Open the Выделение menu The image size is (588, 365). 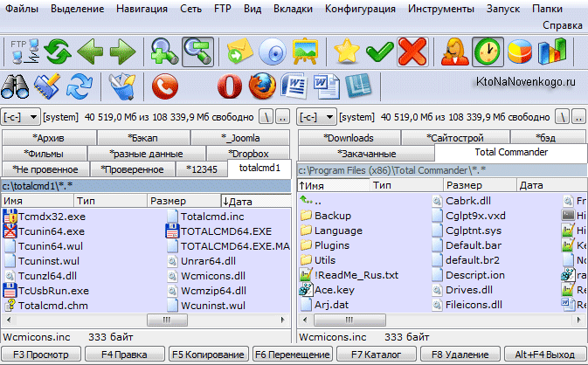77,9
